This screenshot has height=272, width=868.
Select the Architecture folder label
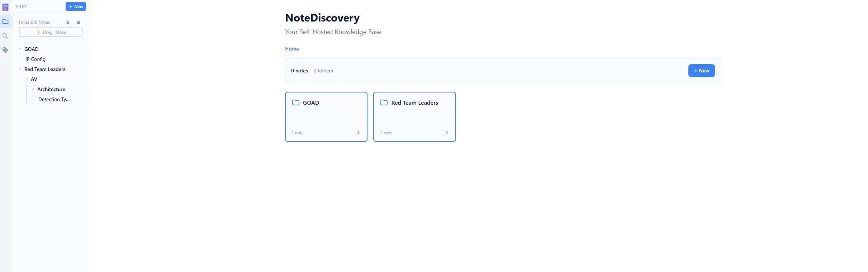51,89
